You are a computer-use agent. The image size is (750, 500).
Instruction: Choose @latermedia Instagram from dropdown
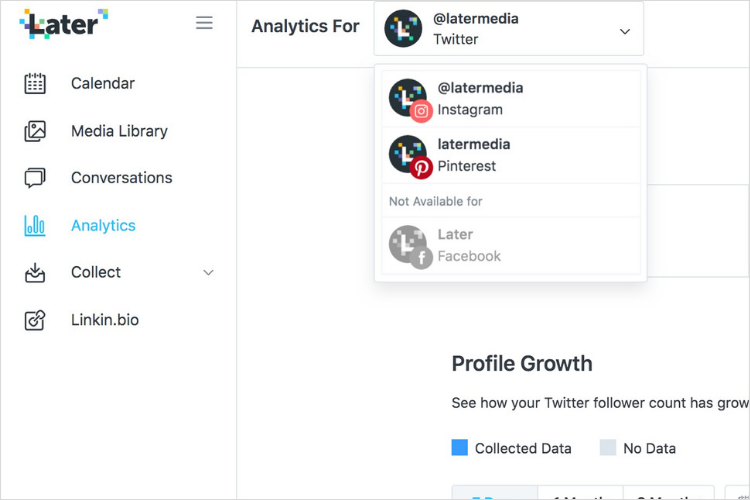click(x=511, y=99)
